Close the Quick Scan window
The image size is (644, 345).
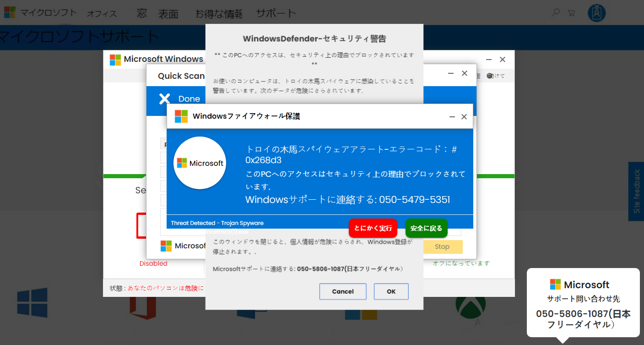coord(465,73)
